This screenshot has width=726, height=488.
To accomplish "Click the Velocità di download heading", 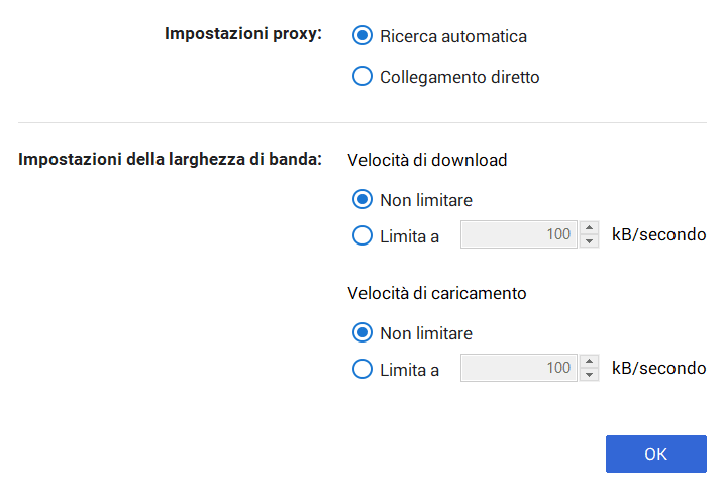I will pos(427,160).
